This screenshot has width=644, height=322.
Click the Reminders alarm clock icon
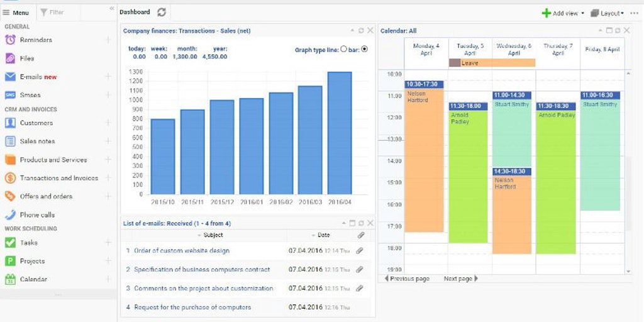click(x=10, y=40)
